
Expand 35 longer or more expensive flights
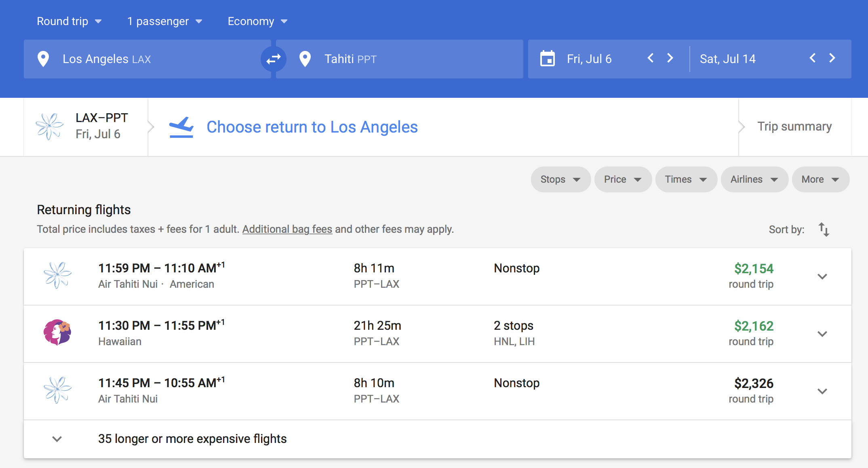(437, 439)
